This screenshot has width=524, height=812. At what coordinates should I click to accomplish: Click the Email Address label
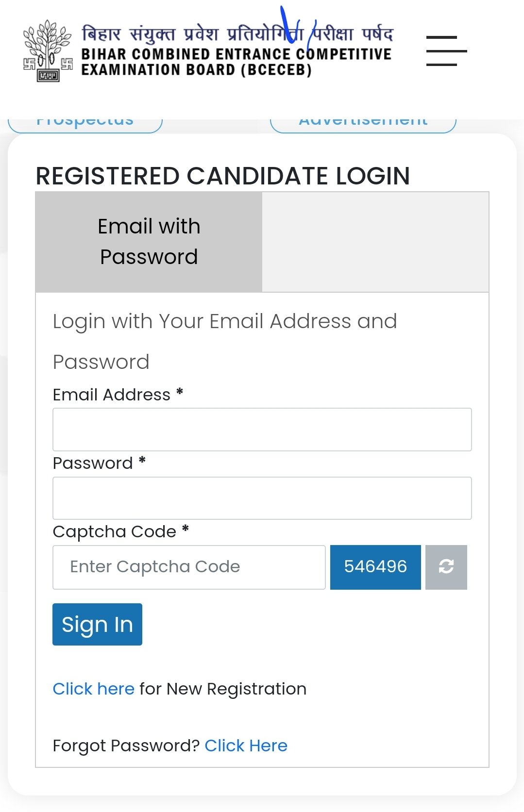click(112, 395)
